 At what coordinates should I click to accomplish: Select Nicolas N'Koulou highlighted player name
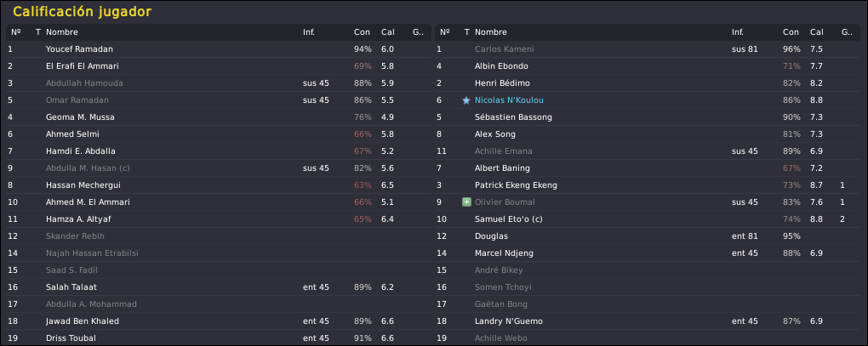point(509,100)
